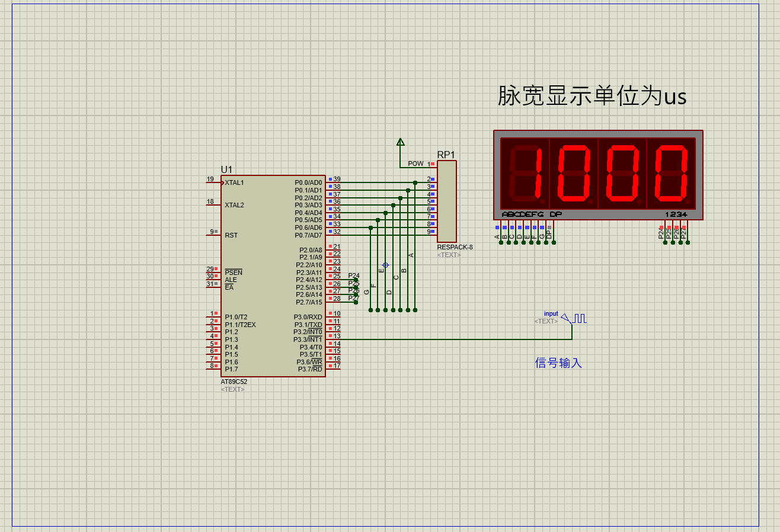
Task: Click the vertical wire labeled G
Action: pyautogui.click(x=370, y=268)
